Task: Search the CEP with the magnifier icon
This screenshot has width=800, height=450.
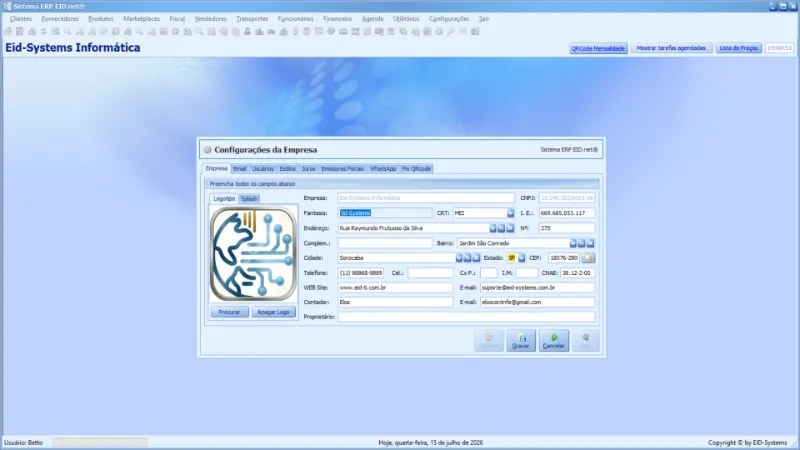Action: 588,258
